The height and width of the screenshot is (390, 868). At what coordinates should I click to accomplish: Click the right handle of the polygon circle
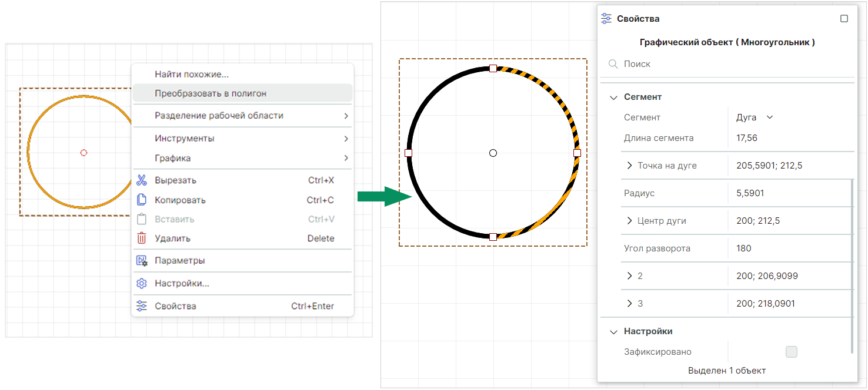(577, 153)
